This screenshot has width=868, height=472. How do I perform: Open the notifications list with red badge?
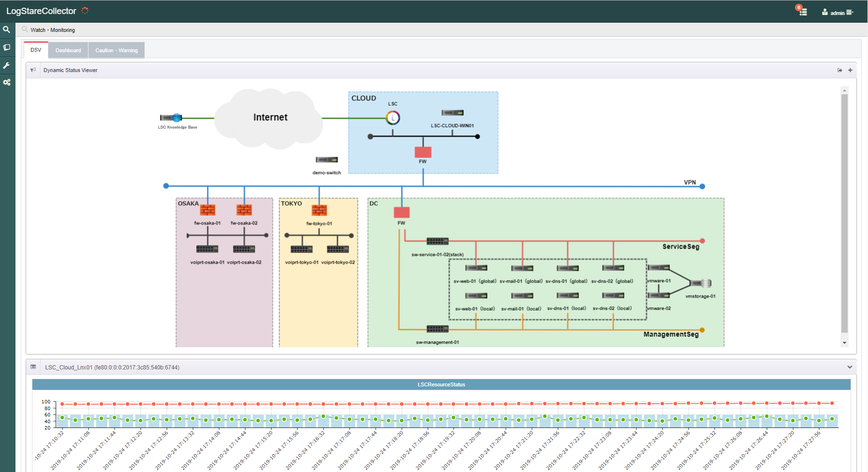(802, 12)
